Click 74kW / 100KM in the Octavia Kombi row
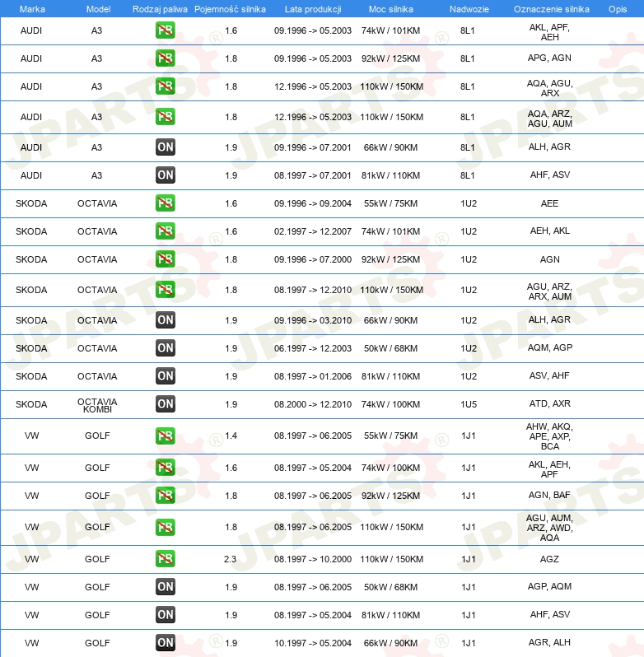The height and width of the screenshot is (657, 644). [390, 404]
